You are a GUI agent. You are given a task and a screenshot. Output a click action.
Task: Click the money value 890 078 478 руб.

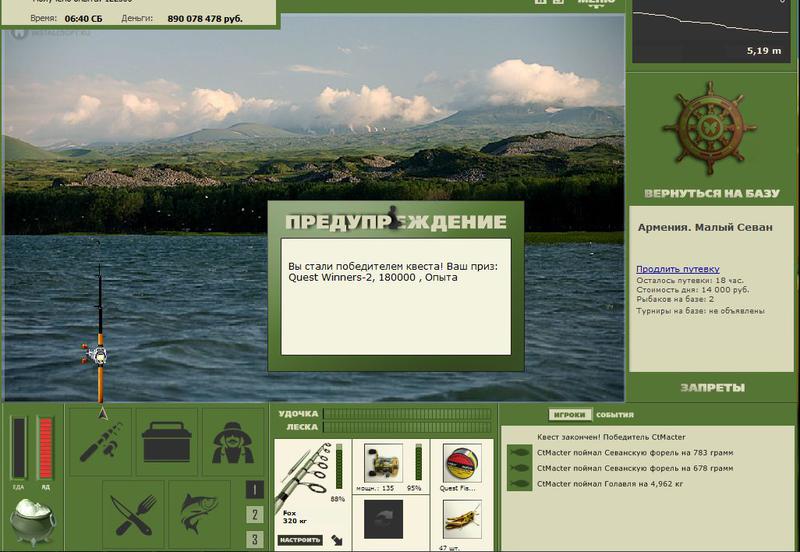tap(205, 19)
